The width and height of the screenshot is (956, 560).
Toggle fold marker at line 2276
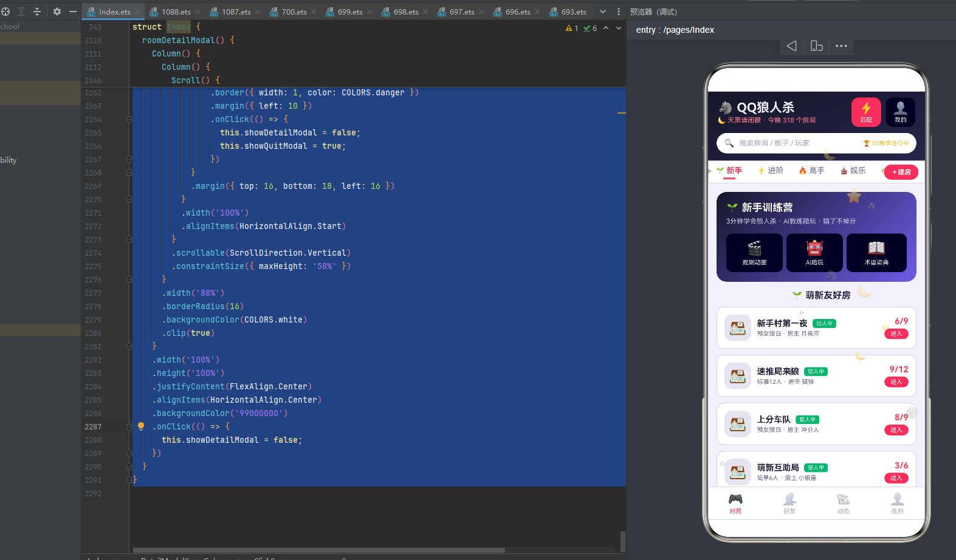click(x=129, y=279)
